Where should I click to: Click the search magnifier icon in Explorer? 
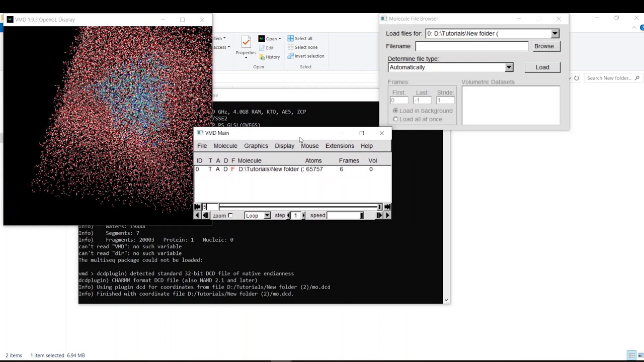(637, 78)
